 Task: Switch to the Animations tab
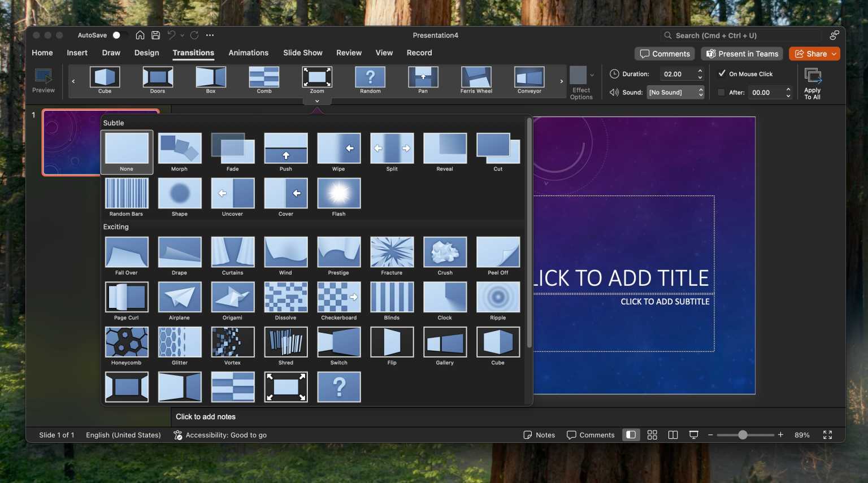coord(248,53)
